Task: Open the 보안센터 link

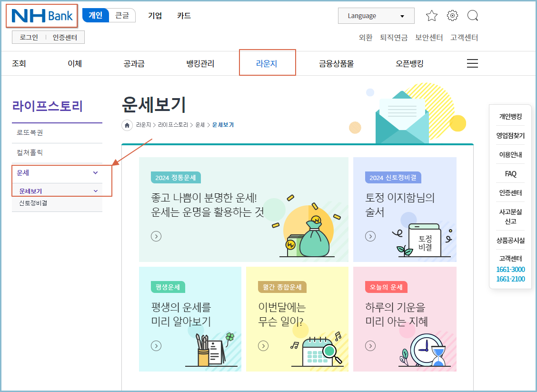Action: 428,37
